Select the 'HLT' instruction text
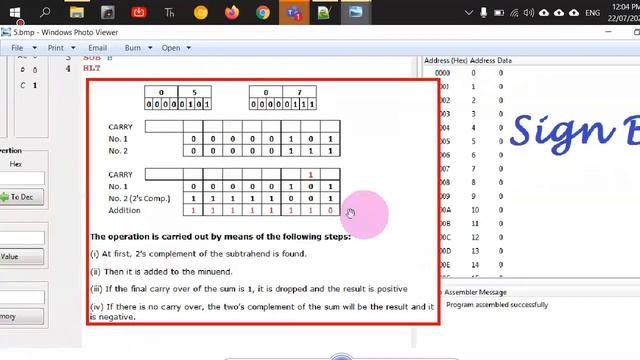This screenshot has width=640, height=360. click(92, 68)
